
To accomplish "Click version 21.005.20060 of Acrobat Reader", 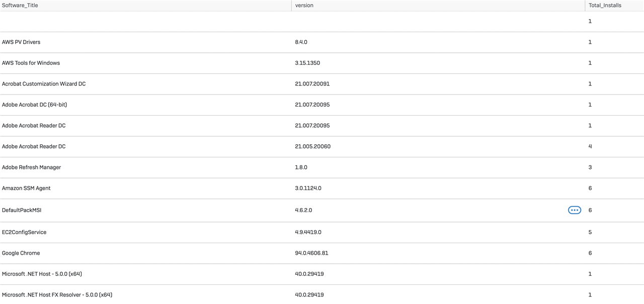I will (312, 146).
